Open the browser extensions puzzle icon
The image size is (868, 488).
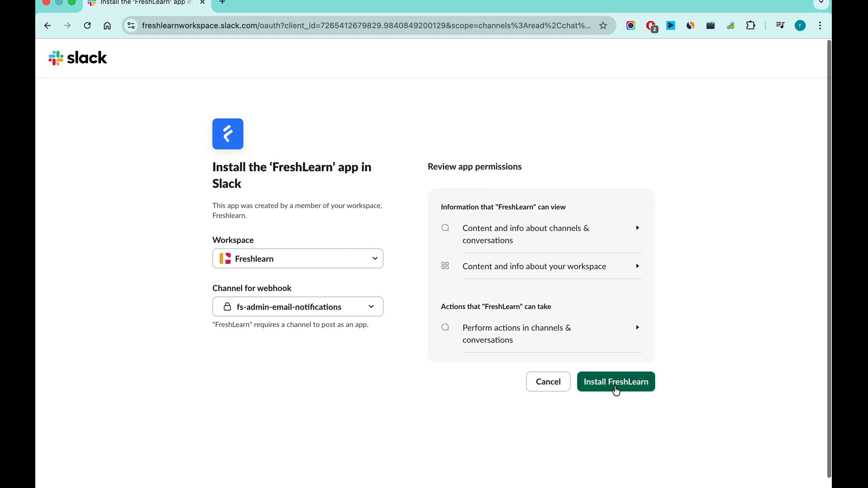(750, 26)
